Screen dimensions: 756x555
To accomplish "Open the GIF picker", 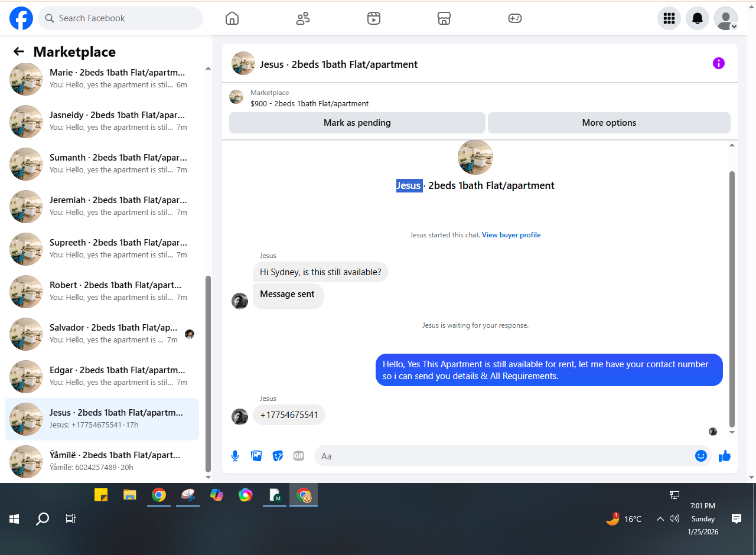I will pos(299,456).
